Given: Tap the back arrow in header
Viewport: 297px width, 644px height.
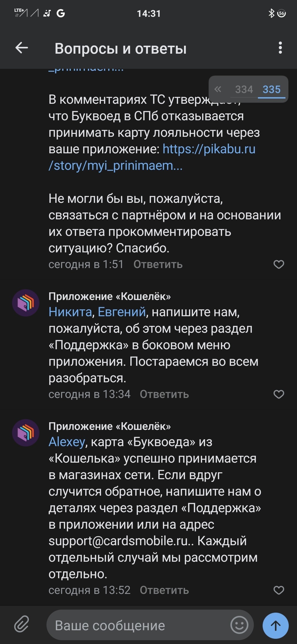Looking at the screenshot, I should 21,48.
